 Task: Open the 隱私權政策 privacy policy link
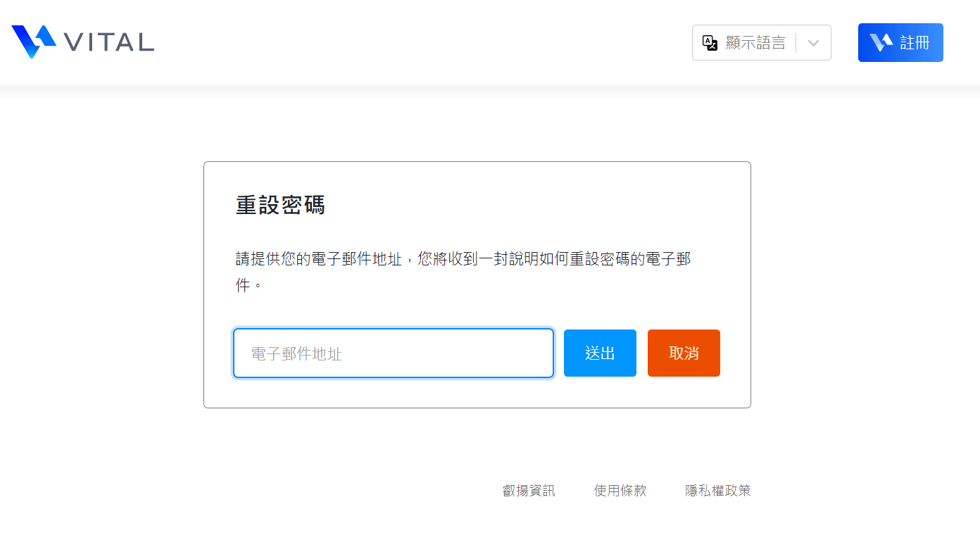[718, 491]
